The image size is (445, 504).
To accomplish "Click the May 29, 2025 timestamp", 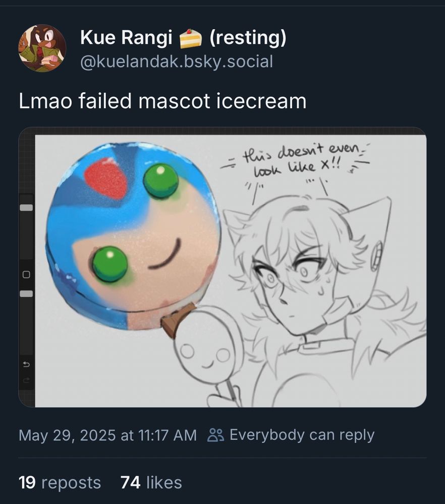I will pos(107,435).
